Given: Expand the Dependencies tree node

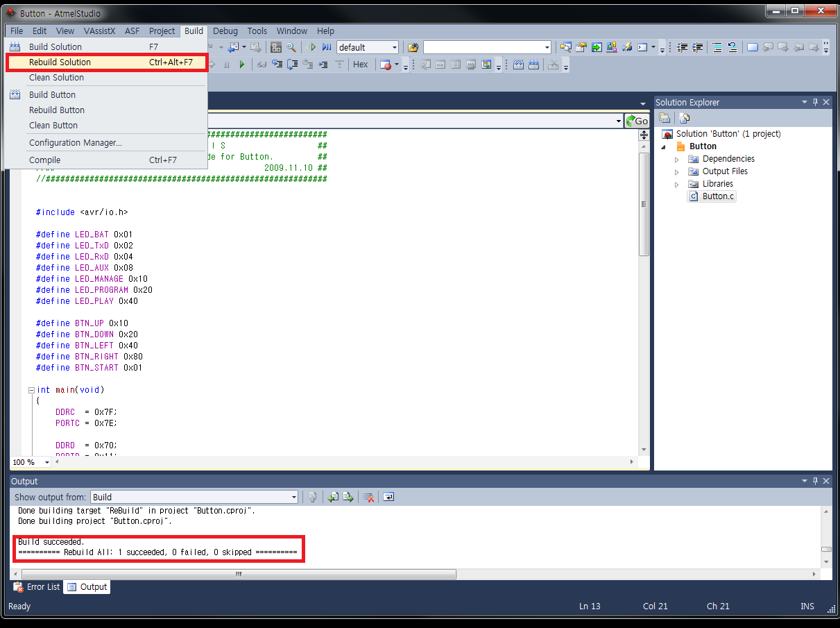Looking at the screenshot, I should tap(677, 159).
